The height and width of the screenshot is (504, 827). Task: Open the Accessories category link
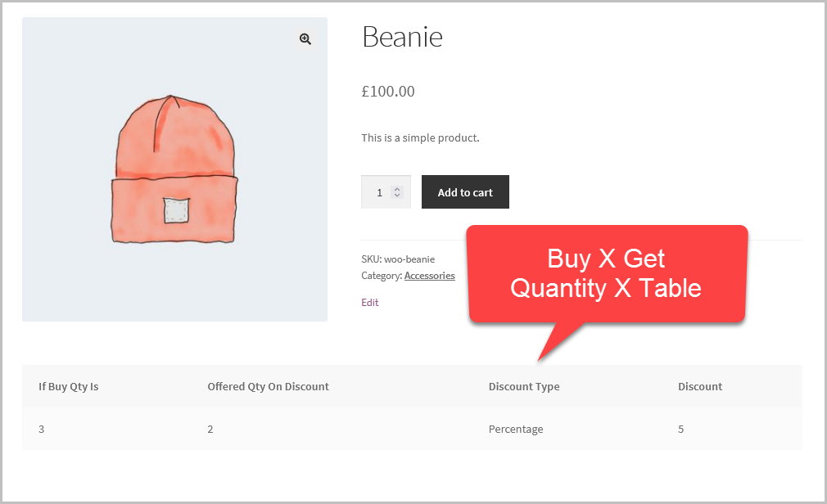[x=429, y=275]
